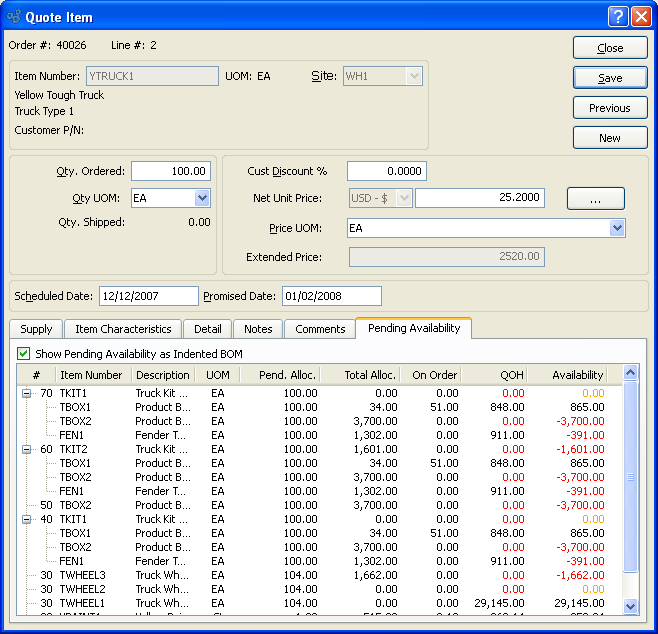This screenshot has height=634, width=658.
Task: Select the TWHEEL3 row in the list
Action: [x=82, y=576]
